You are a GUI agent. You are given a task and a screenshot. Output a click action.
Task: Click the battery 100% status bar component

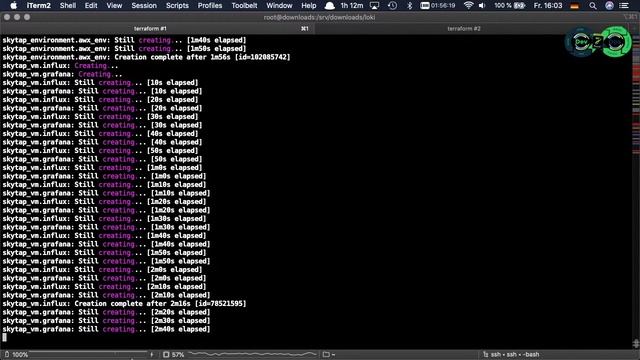pyautogui.click(x=16, y=355)
